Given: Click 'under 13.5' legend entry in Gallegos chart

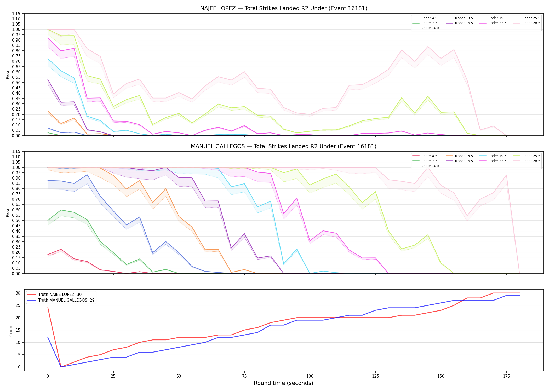Looking at the screenshot, I should [460, 156].
